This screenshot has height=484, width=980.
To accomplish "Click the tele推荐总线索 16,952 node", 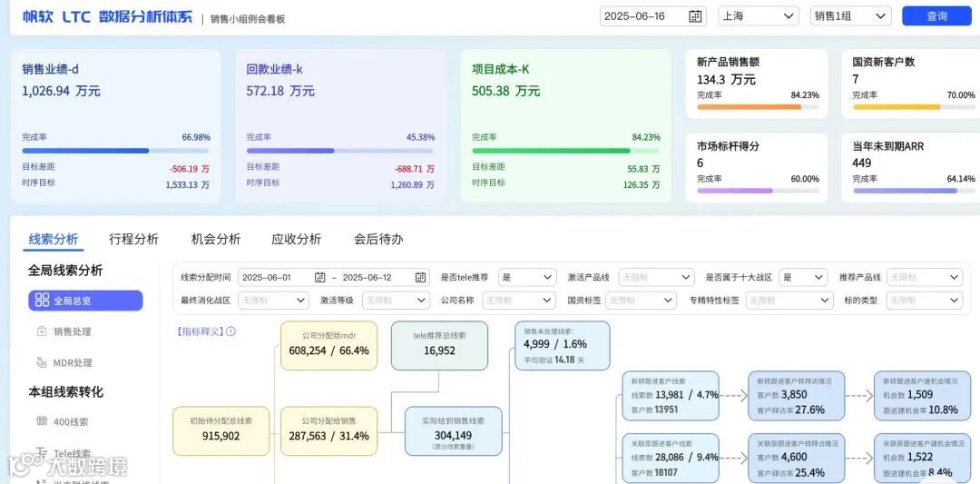I will (x=439, y=345).
